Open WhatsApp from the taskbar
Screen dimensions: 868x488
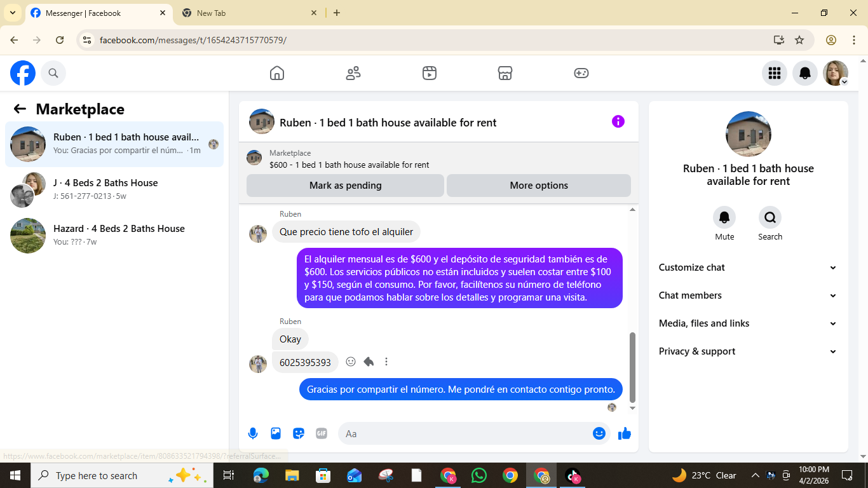tap(478, 475)
